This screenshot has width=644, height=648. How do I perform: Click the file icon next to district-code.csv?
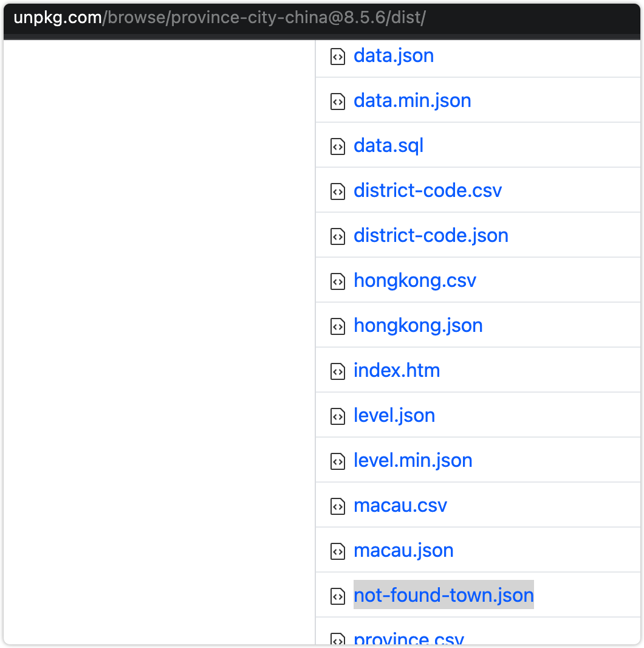click(x=338, y=191)
